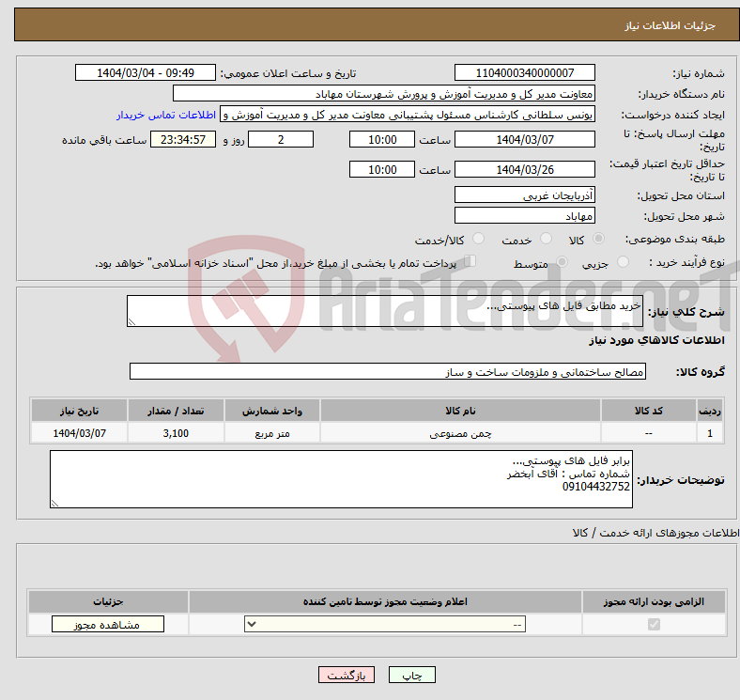Choose the متوسط purchase type radio
This screenshot has height=700, width=740.
(562, 261)
